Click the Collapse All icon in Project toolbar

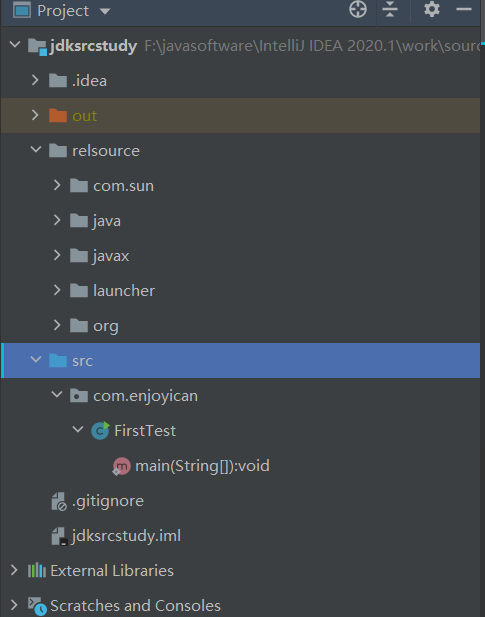[390, 9]
